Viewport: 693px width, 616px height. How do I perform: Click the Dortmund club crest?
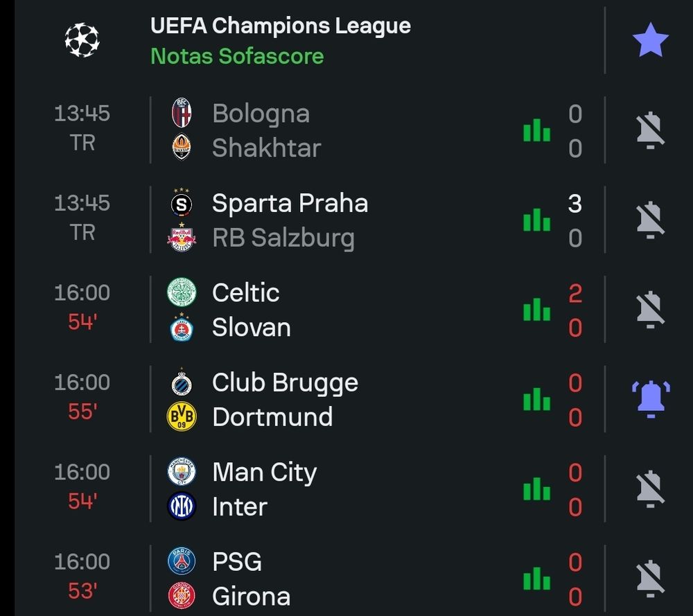[x=182, y=416]
